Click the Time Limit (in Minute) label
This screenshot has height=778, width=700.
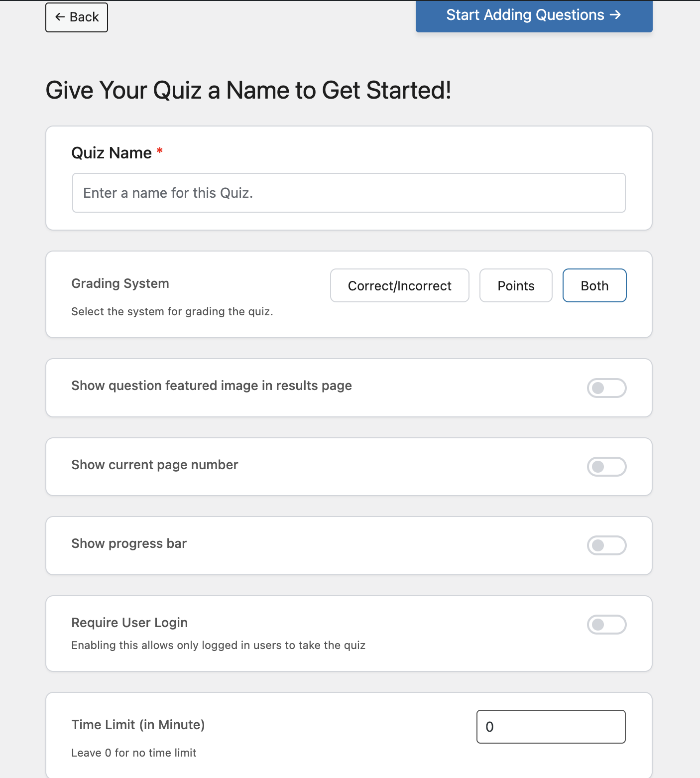(x=138, y=725)
